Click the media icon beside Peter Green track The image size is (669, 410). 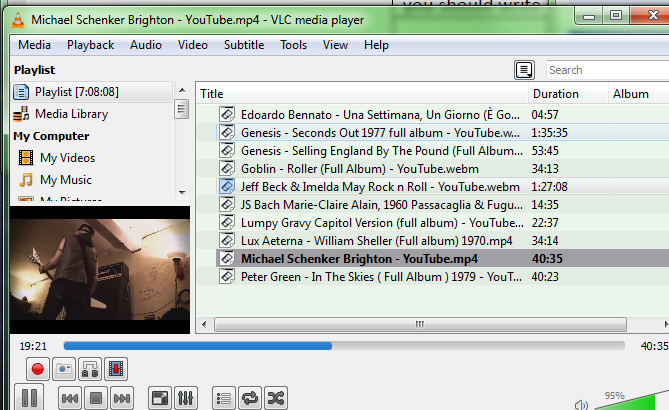[227, 276]
